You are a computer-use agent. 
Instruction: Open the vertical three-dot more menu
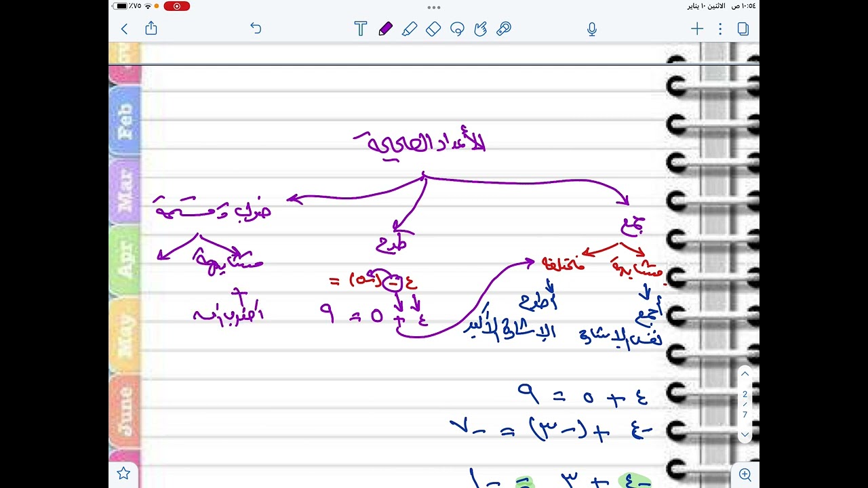(x=720, y=28)
